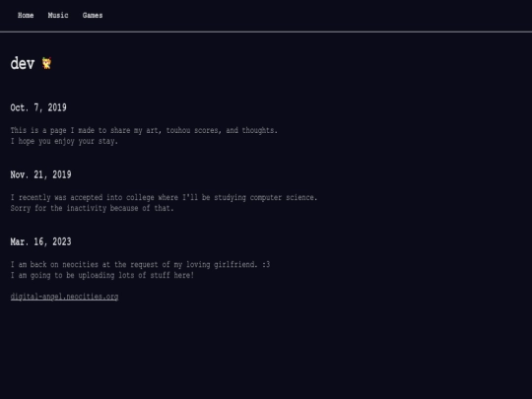Screen dimensions: 532x399
Task: Click the line about sharing touhou scores
Action: click(x=144, y=130)
